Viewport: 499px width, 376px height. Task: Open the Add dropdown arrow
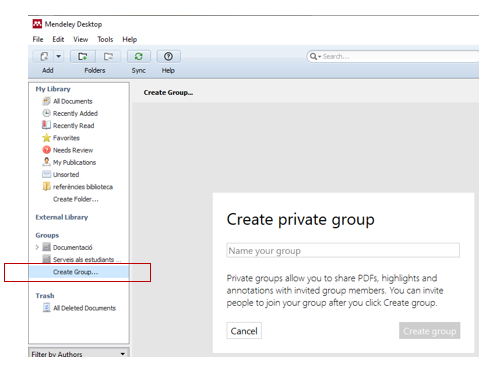click(x=59, y=56)
